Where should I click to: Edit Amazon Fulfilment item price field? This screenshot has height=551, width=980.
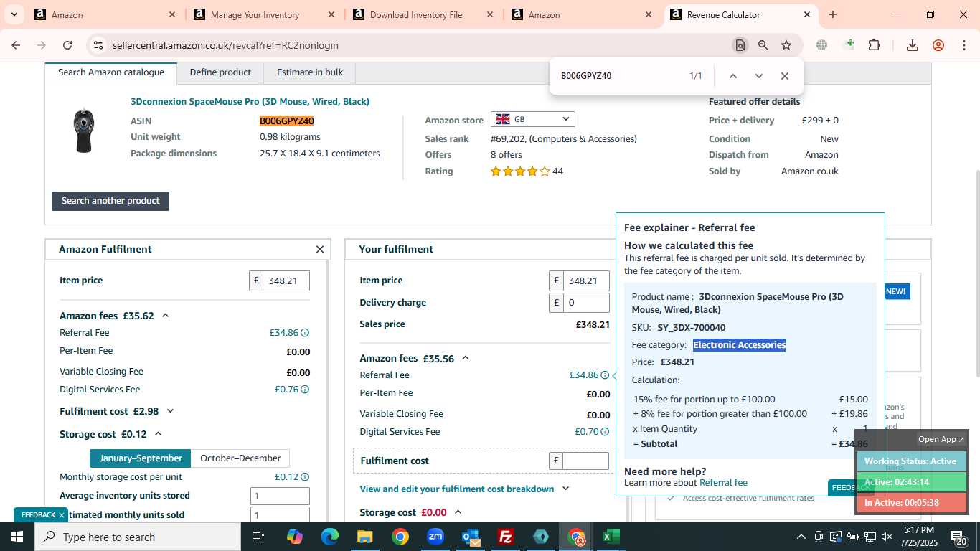pos(286,281)
